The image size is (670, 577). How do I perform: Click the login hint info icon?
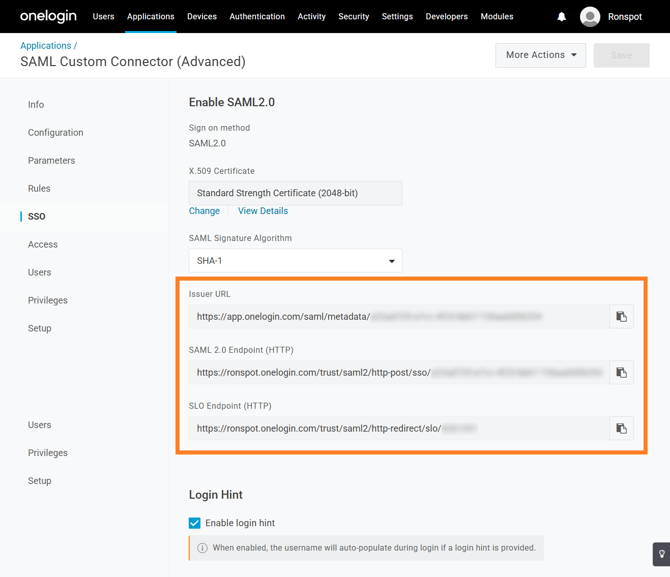point(202,548)
